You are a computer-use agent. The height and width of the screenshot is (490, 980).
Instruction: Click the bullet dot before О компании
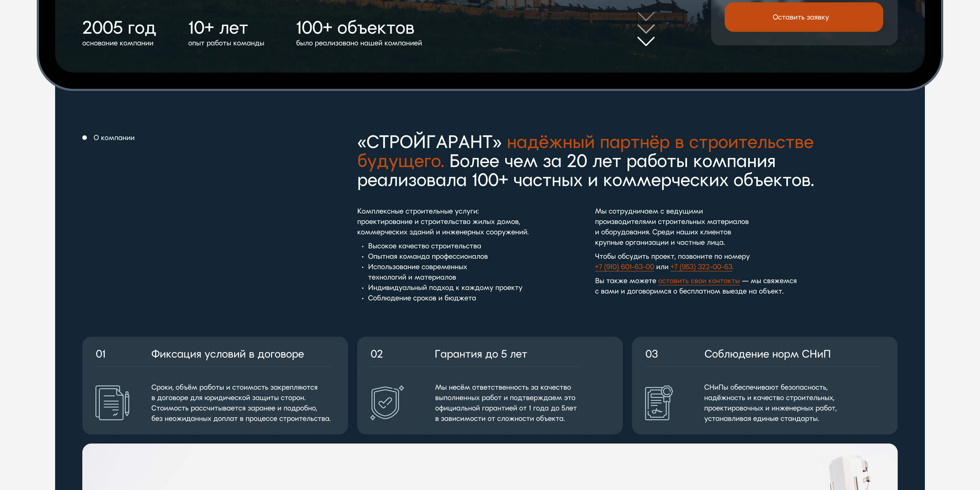coord(85,138)
